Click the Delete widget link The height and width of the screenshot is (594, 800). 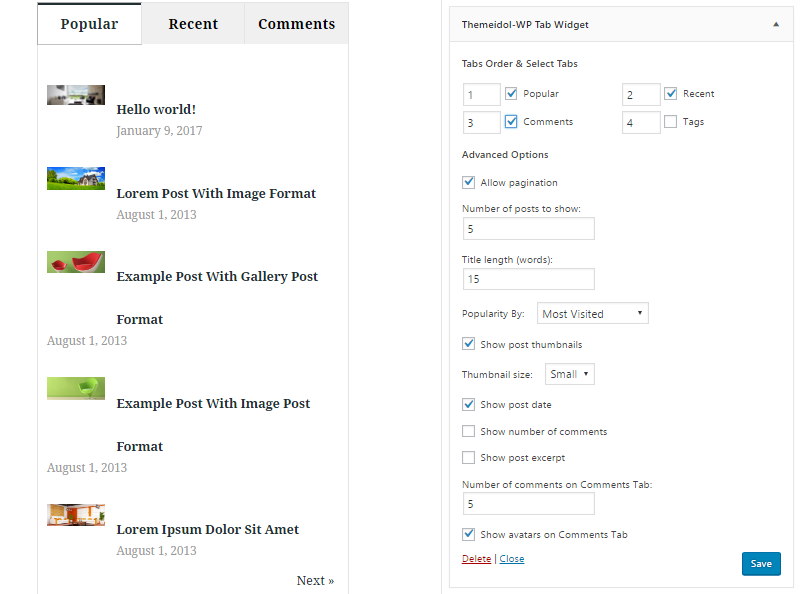click(x=476, y=559)
